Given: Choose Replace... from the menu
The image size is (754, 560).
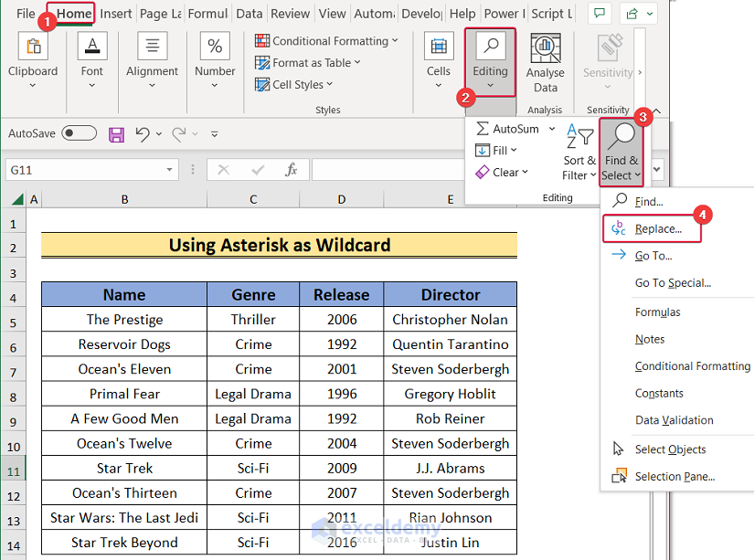Looking at the screenshot, I should 658,228.
